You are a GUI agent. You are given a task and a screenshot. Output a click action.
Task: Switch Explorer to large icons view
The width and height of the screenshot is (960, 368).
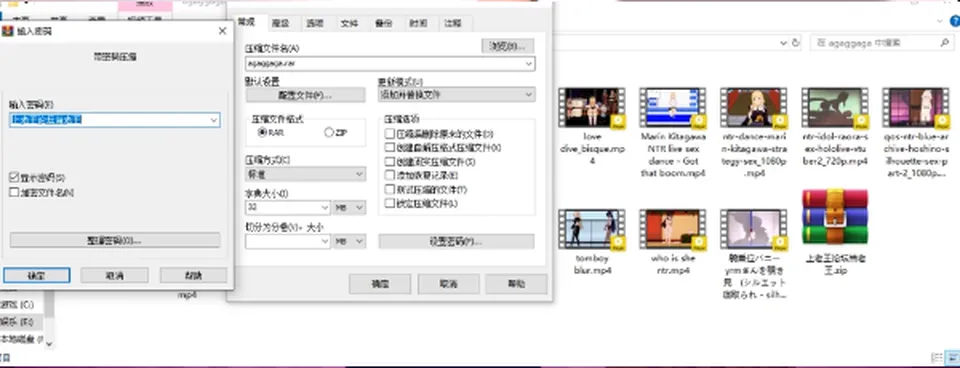pos(952,358)
